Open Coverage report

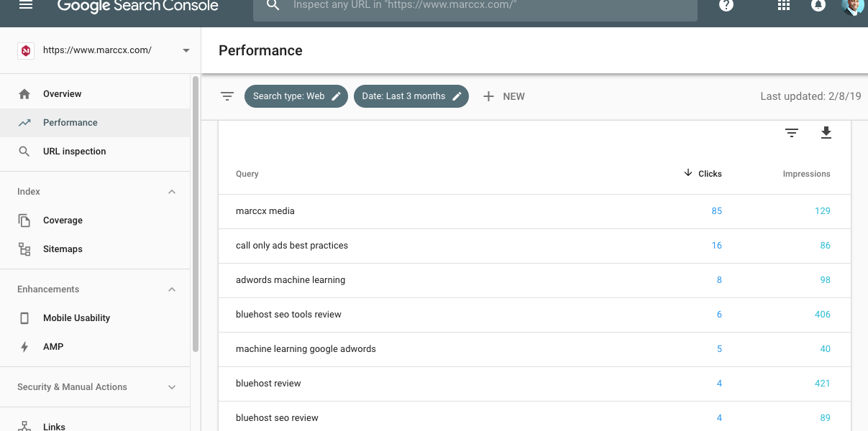95,221
